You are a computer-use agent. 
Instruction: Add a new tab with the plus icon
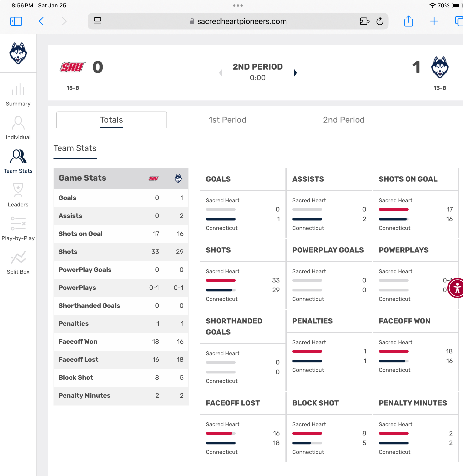(x=434, y=21)
